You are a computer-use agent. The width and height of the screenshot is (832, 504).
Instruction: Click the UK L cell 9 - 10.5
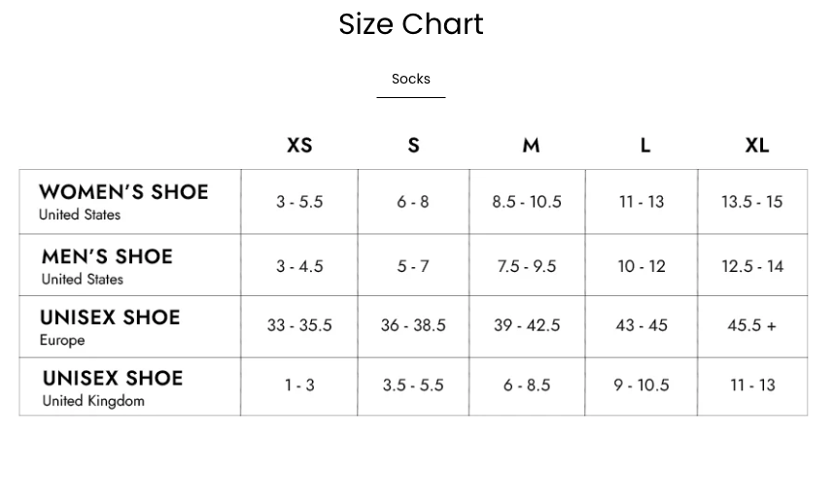coord(641,386)
